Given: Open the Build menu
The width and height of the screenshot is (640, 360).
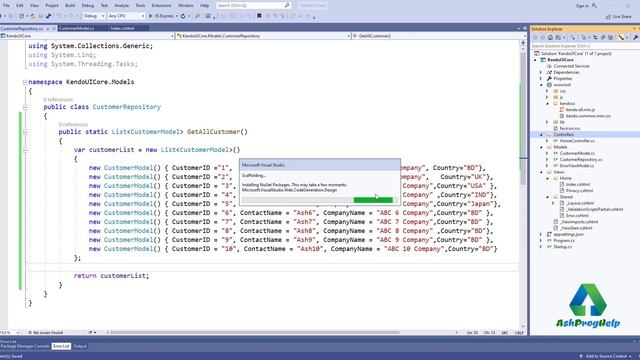Looking at the screenshot, I should click(70, 6).
